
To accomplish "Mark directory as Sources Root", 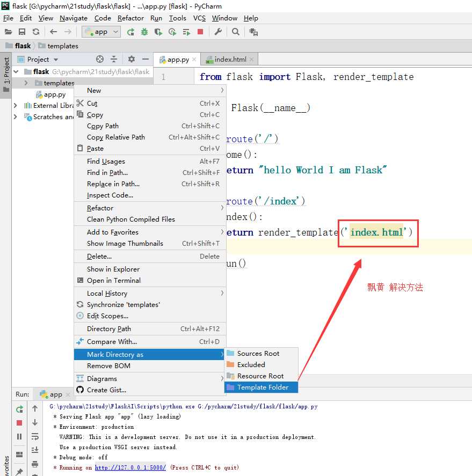I will (261, 353).
